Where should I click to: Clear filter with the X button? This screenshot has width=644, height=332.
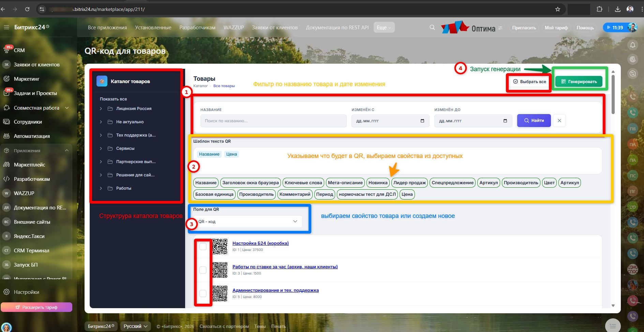[559, 121]
